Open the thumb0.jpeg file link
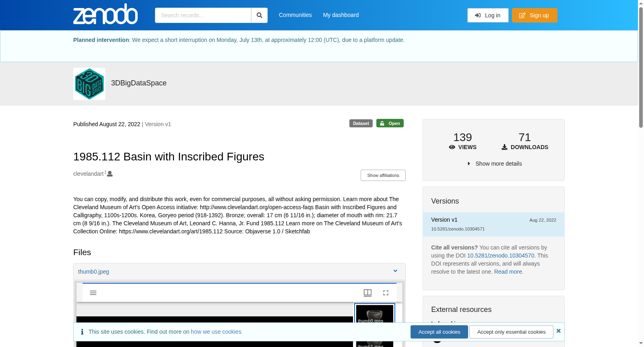This screenshot has height=347, width=644. point(93,272)
